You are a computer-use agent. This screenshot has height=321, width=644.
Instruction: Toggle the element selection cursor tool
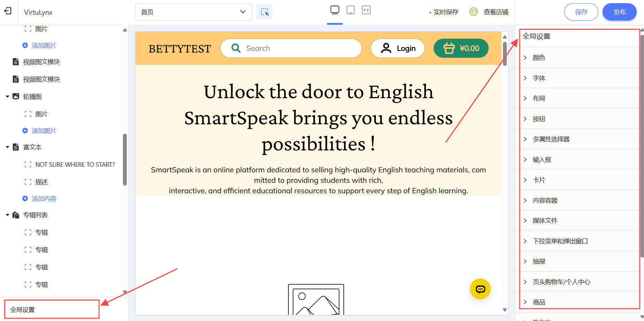click(264, 12)
